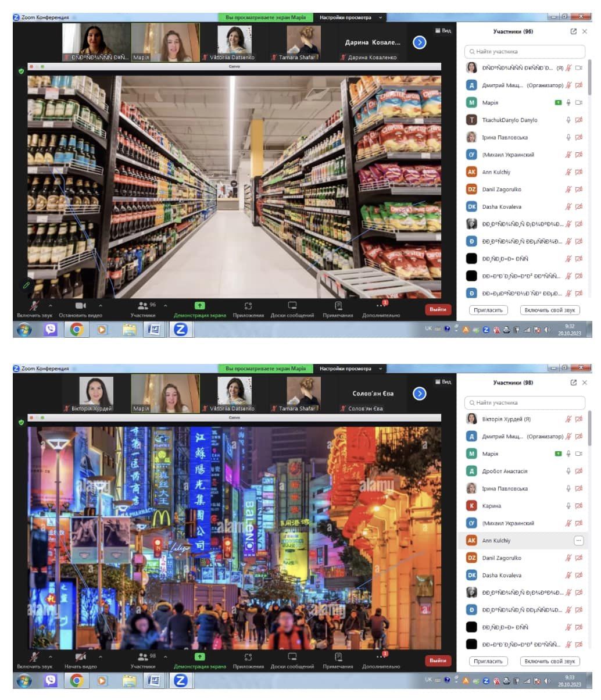Open Вид menu in lower Zoom window
601x700 pixels.
pyautogui.click(x=443, y=382)
